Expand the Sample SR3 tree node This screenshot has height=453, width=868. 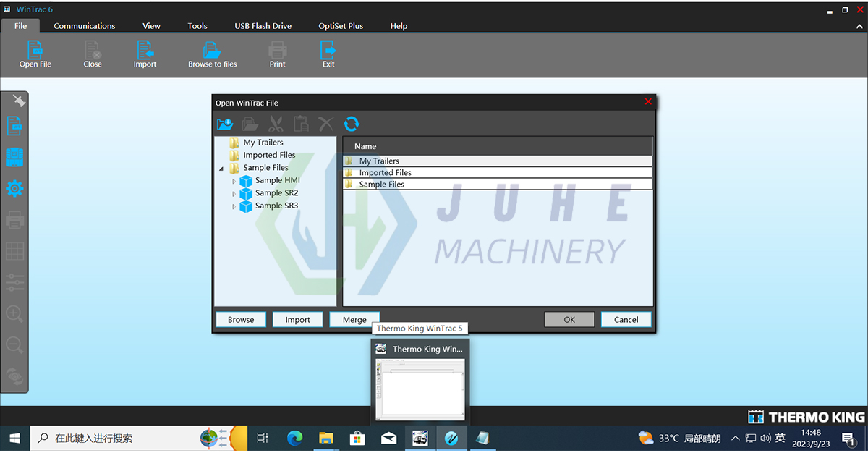click(x=234, y=206)
